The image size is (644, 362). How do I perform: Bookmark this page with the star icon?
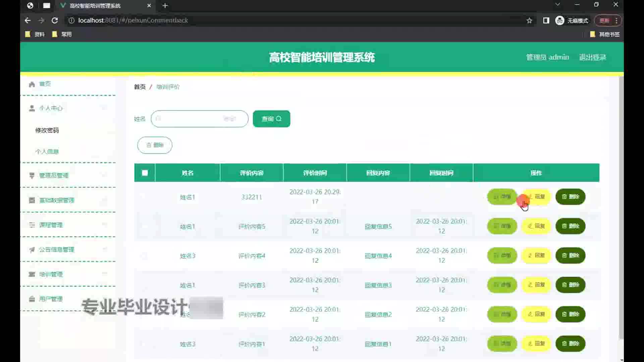(x=529, y=20)
